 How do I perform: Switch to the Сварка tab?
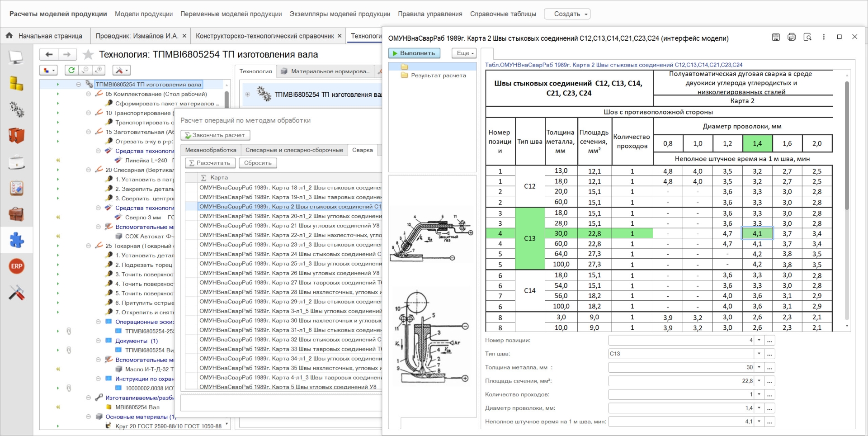click(x=362, y=150)
